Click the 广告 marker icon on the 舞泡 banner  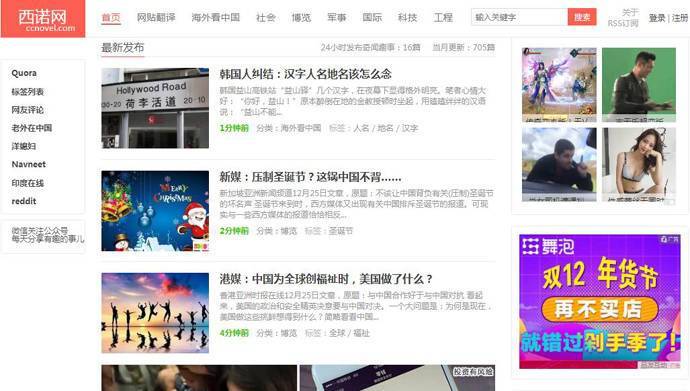(669, 239)
